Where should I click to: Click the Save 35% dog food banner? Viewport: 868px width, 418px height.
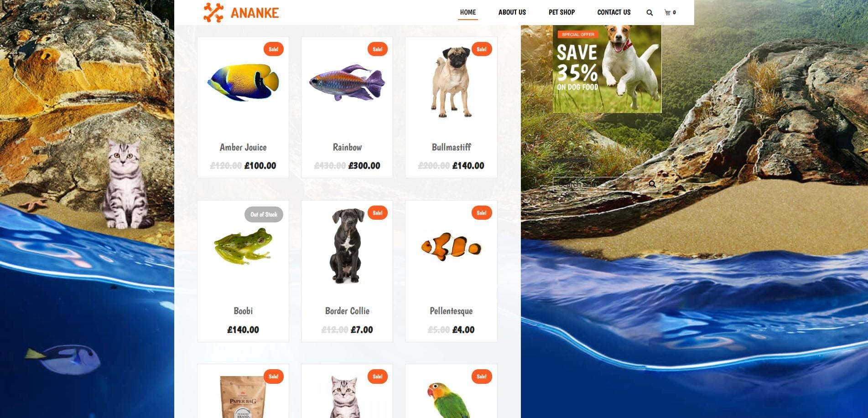(607, 69)
